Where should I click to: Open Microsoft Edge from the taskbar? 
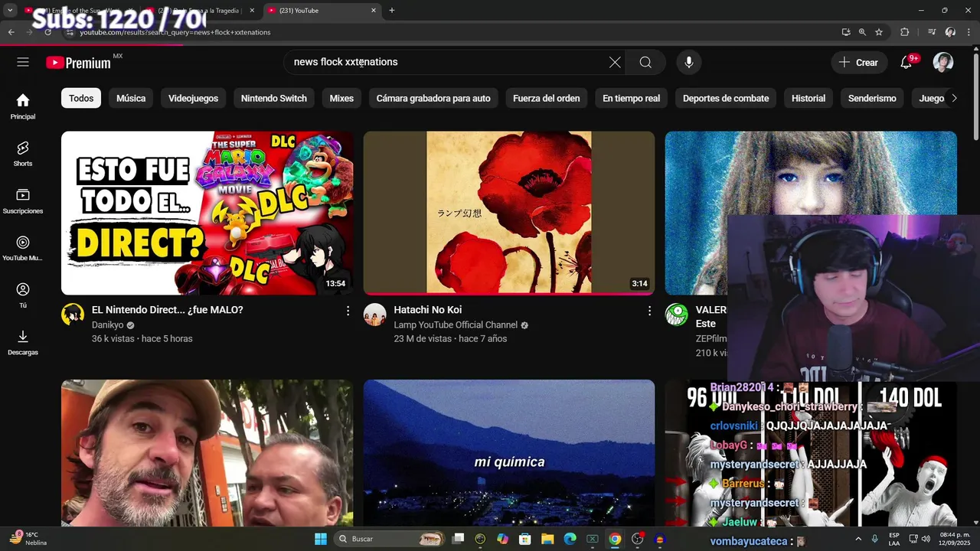click(x=570, y=539)
